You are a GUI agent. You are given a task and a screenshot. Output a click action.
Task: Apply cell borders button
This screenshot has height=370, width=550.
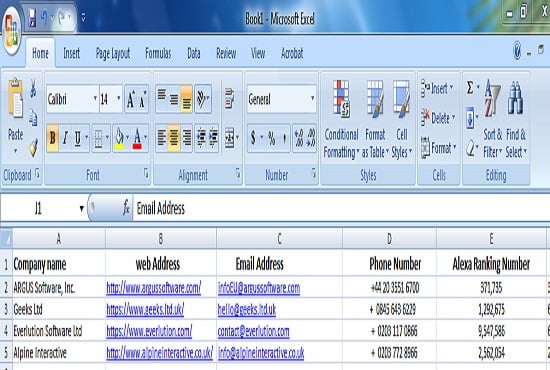(99, 138)
